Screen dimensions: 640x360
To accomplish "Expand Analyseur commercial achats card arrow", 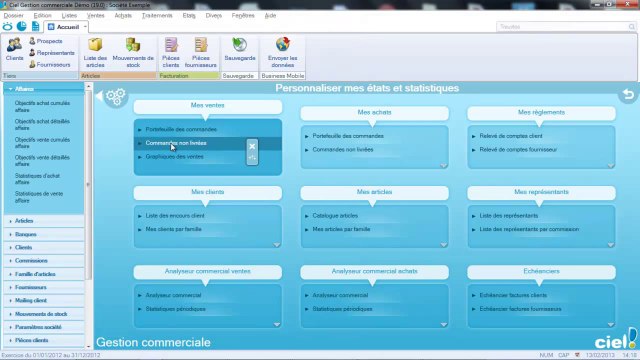I will click(x=444, y=324).
